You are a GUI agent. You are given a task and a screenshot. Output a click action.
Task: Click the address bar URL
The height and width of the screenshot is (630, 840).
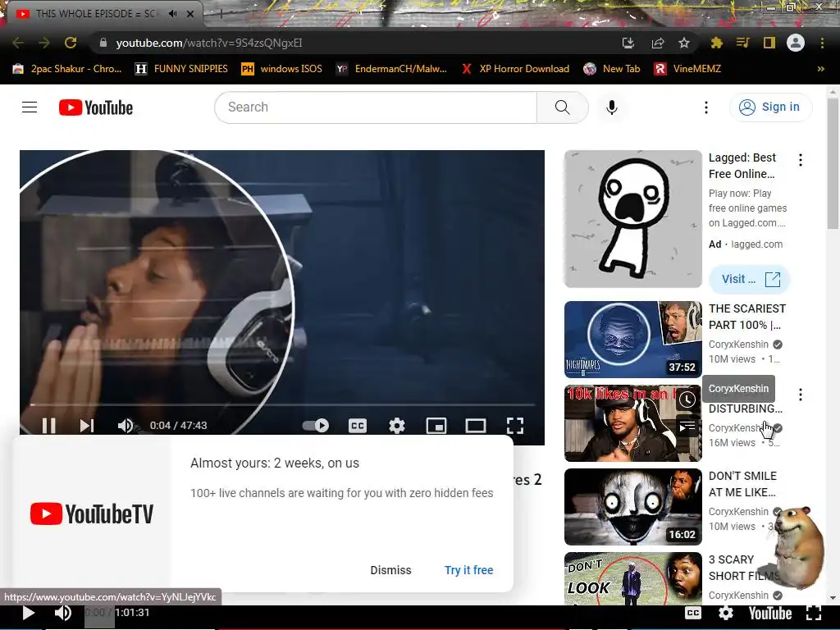point(209,43)
